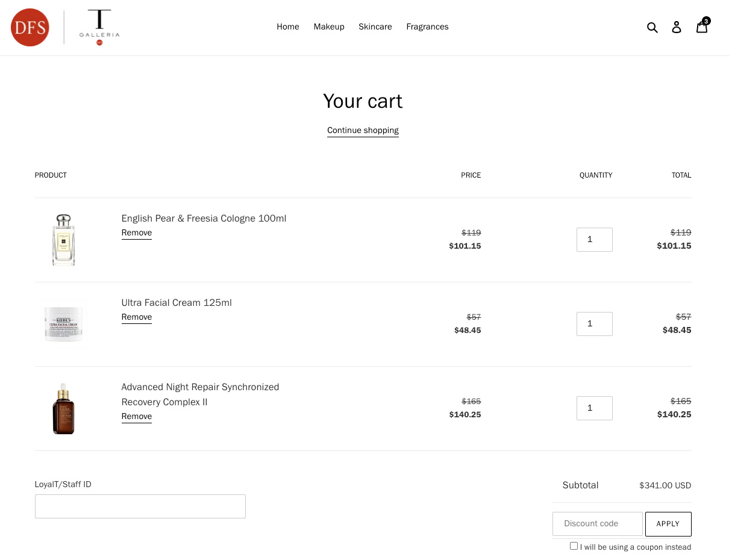Click the LoyalT/Staff ID input field

click(140, 506)
